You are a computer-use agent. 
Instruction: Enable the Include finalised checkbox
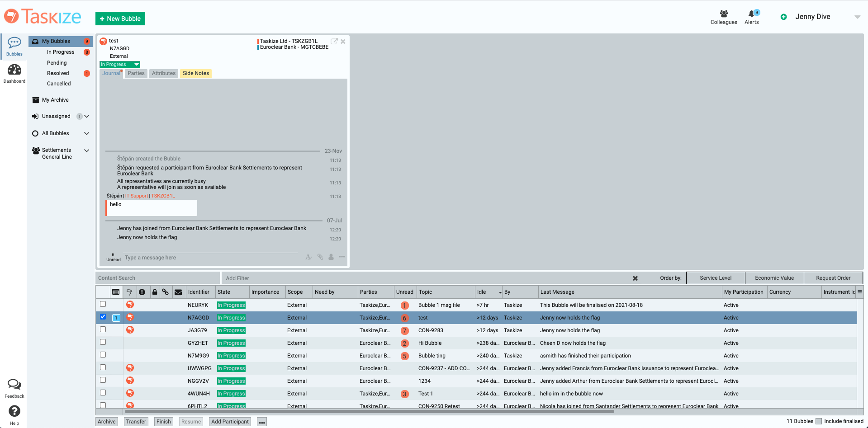click(819, 421)
